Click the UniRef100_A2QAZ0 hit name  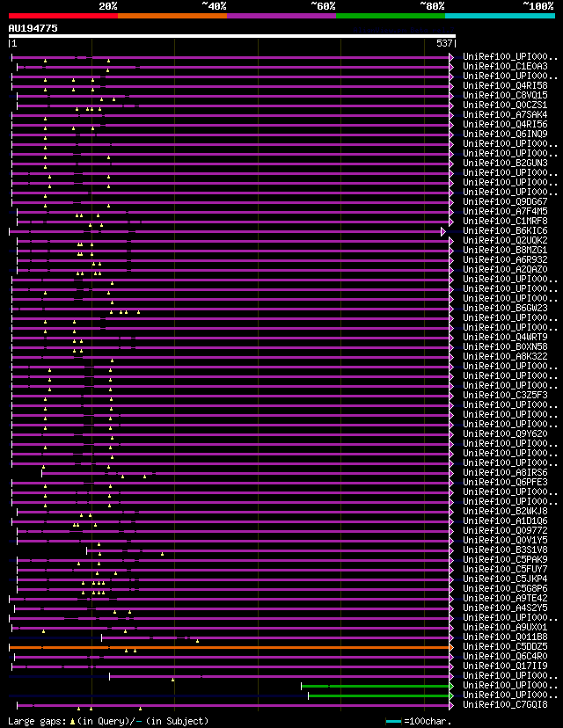pyautogui.click(x=506, y=270)
